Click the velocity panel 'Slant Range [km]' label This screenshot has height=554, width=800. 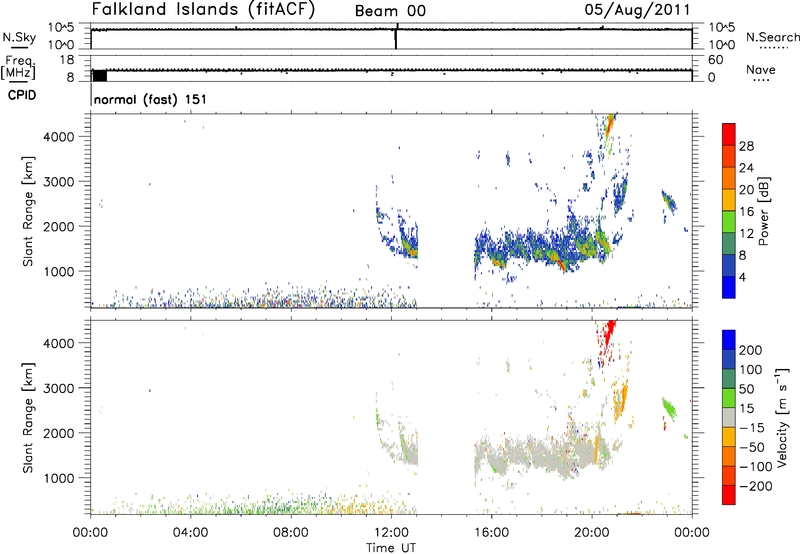tap(28, 418)
